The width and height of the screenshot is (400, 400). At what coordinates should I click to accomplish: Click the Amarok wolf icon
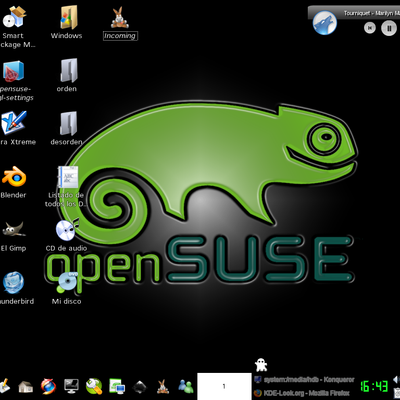[x=324, y=23]
